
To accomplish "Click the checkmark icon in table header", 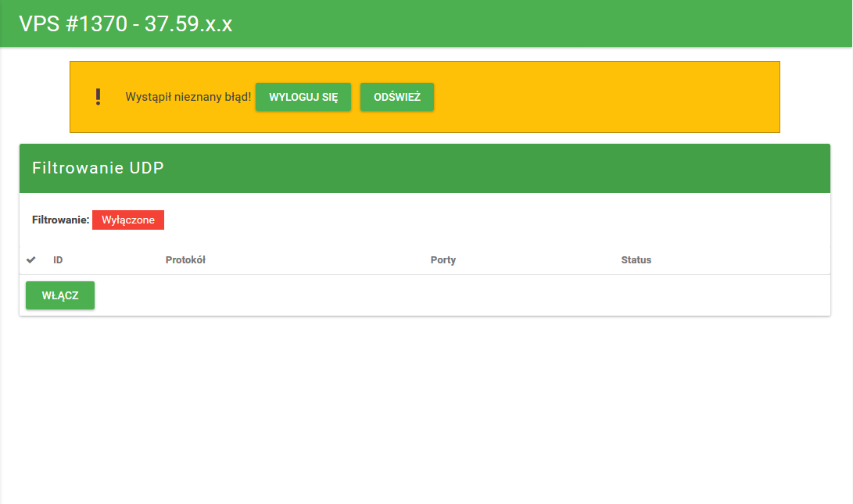I will [31, 259].
